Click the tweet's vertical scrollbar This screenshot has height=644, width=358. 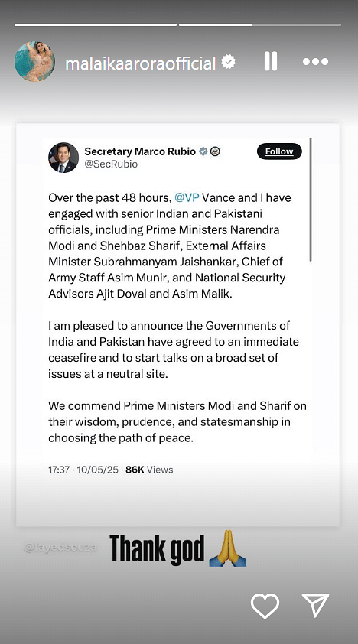pyautogui.click(x=311, y=200)
